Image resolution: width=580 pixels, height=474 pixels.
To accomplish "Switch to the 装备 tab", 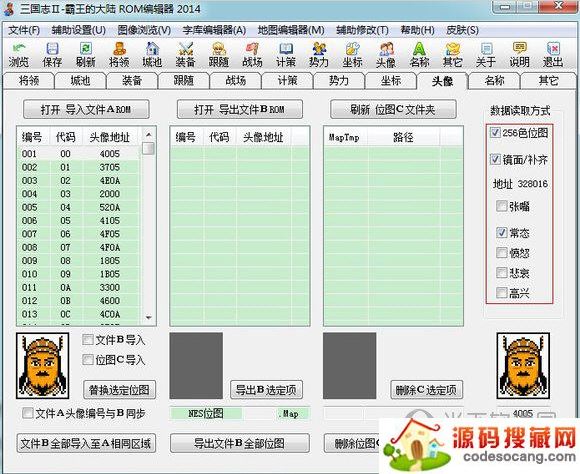I will [132, 81].
